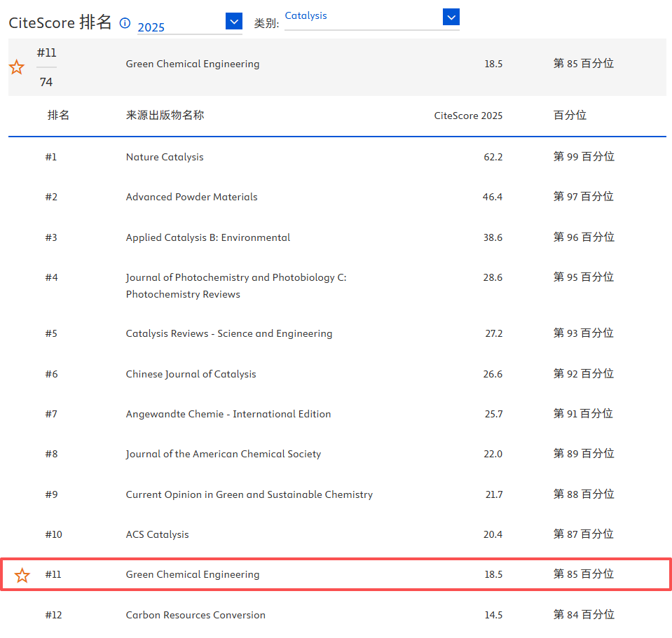672x638 pixels.
Task: Click the CiteScore 2025 column header
Action: click(468, 116)
